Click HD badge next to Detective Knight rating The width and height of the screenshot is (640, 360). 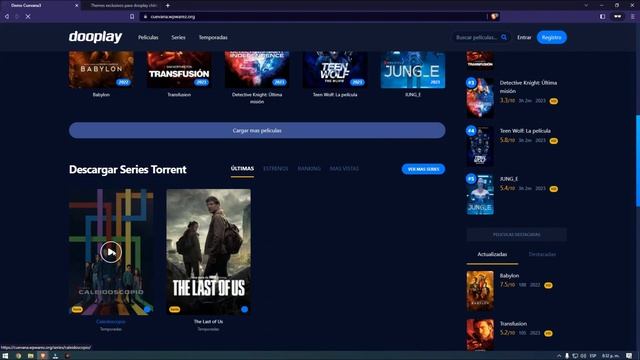(x=553, y=101)
